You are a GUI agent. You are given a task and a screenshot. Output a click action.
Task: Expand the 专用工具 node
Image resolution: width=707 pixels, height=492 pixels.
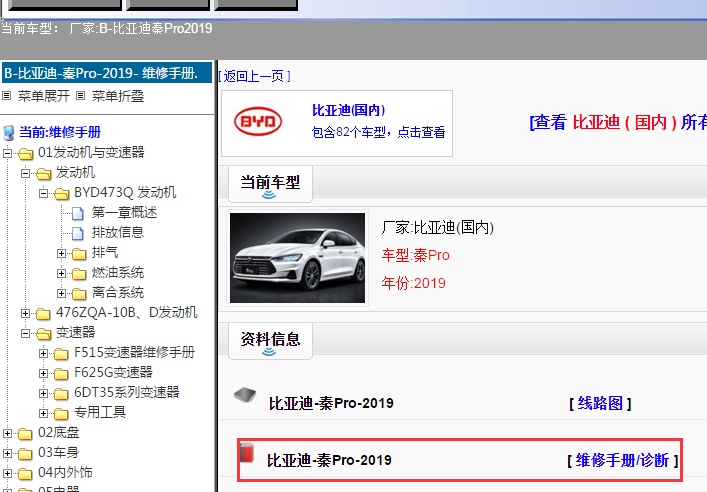coord(44,413)
